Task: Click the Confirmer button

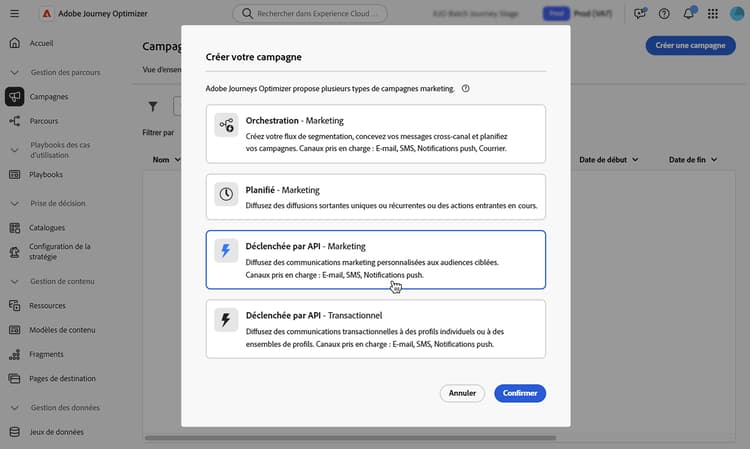Action: click(x=520, y=393)
